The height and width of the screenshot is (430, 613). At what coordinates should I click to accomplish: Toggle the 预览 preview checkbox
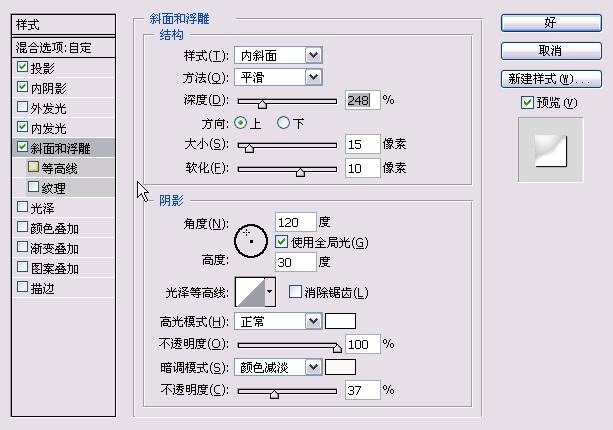point(527,103)
